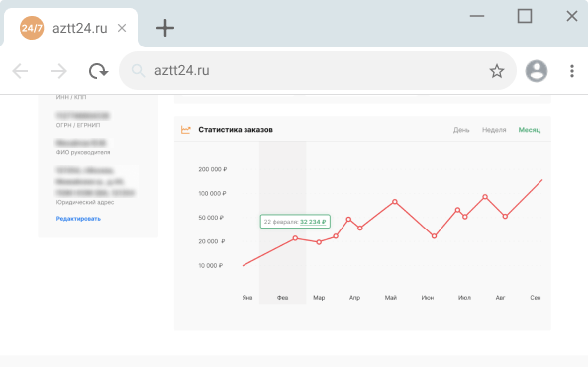Screen dimensions: 588x367
Task: Select the Месяц statistics period
Action: [x=530, y=130]
